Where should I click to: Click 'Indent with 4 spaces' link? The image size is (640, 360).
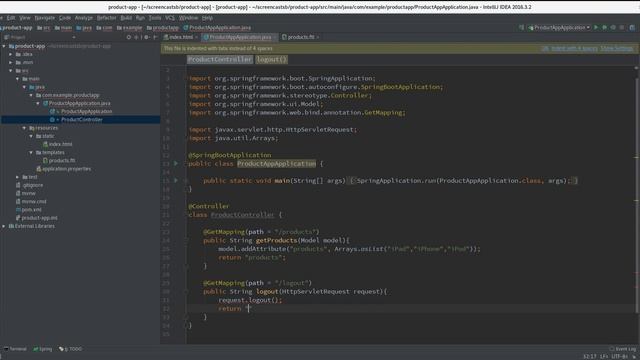574,48
